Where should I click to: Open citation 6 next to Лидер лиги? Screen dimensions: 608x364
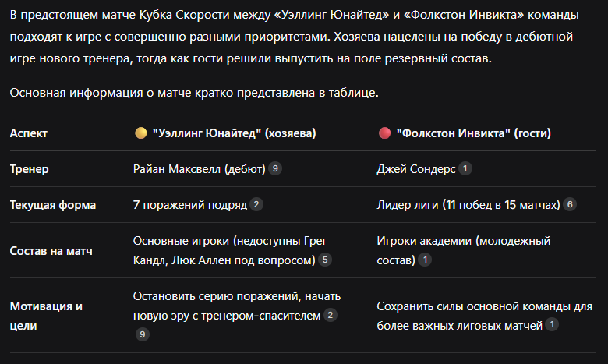[571, 205]
